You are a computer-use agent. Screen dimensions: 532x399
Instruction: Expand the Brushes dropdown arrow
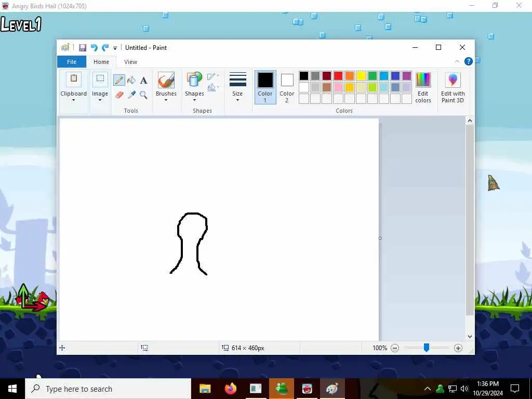coord(166,100)
